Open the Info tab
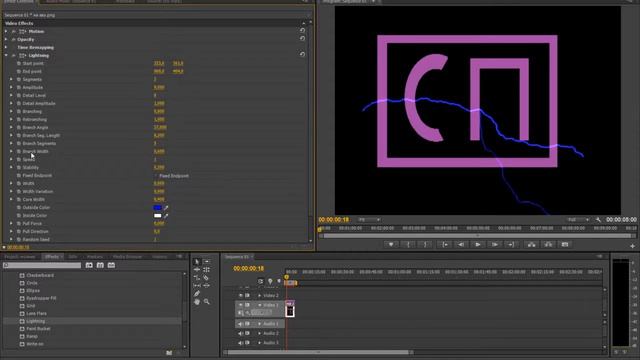640x360 pixels. (x=73, y=257)
